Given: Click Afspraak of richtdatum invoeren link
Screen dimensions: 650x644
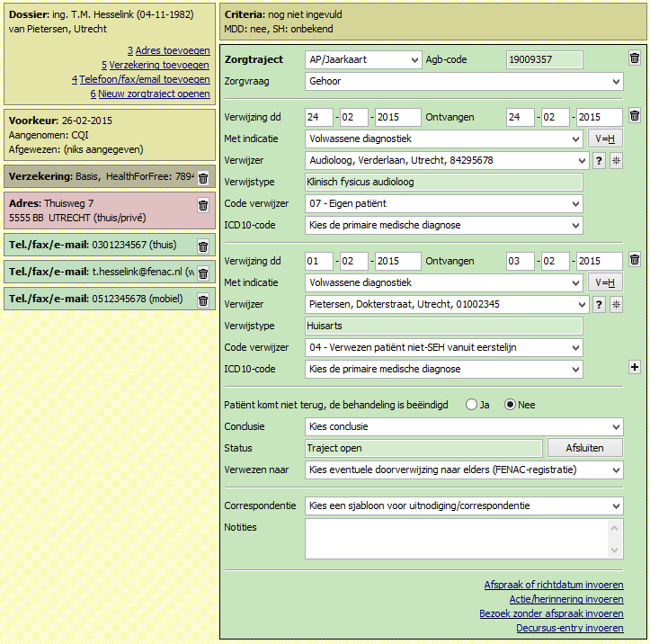Looking at the screenshot, I should [x=553, y=585].
